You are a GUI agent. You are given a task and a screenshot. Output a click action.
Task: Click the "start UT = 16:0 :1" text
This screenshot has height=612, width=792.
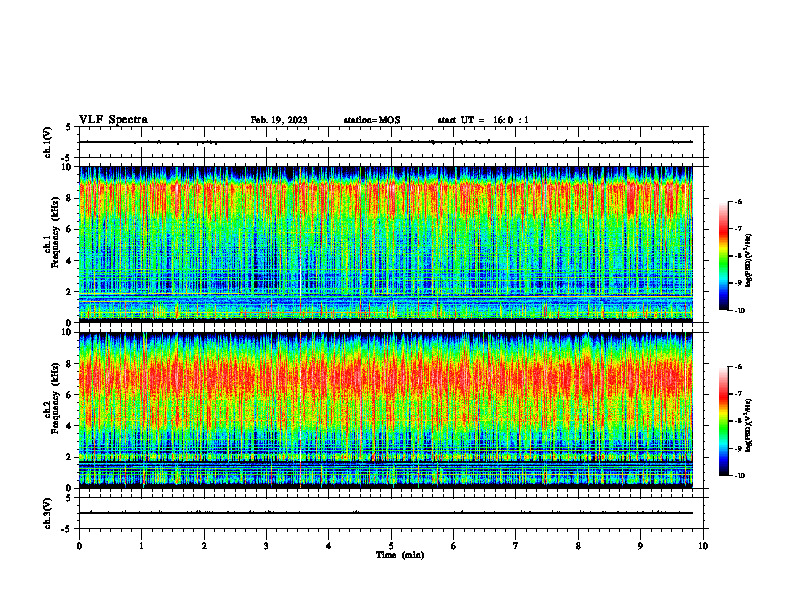483,120
